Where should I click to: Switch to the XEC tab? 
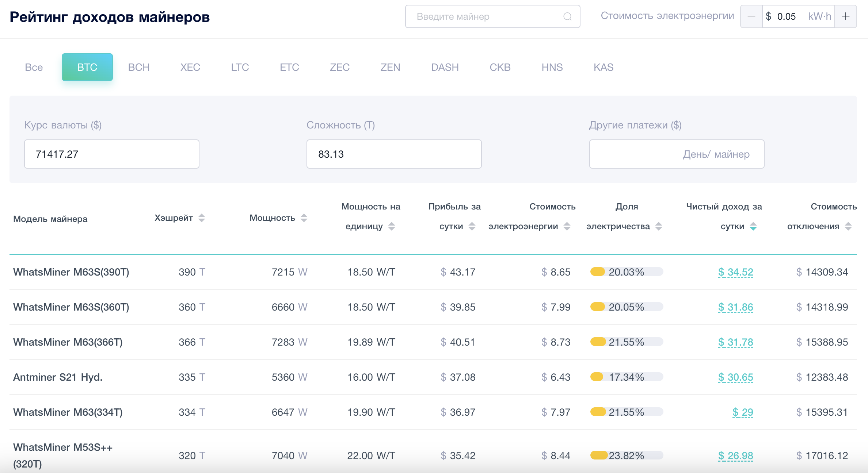(x=190, y=67)
